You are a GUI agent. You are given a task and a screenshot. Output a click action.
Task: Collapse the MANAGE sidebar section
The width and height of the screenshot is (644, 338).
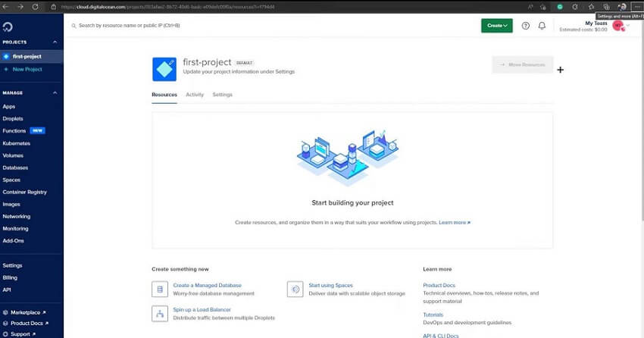tap(55, 93)
